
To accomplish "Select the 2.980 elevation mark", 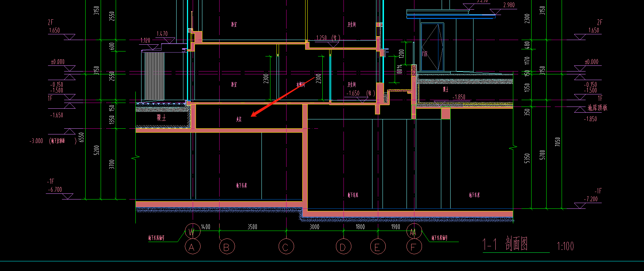I will [509, 5].
